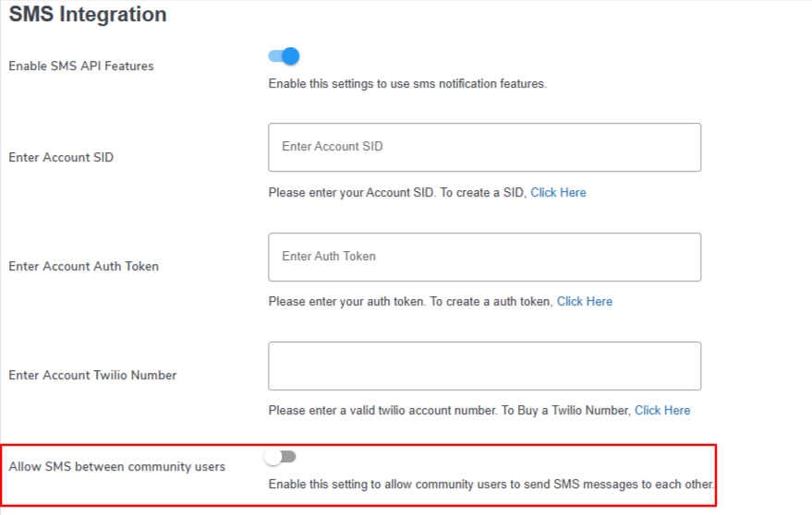Click the 'Please enter your auth token' hint
Viewport: 812px width, 515px height.
[x=411, y=301]
